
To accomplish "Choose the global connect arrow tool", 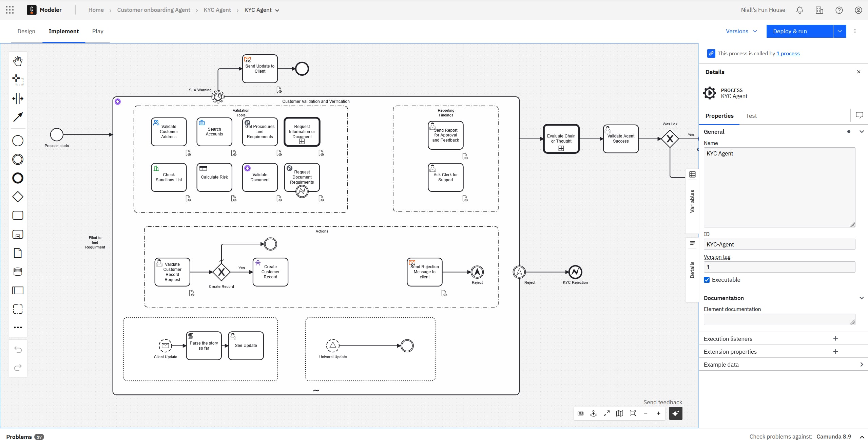I will pos(18,117).
